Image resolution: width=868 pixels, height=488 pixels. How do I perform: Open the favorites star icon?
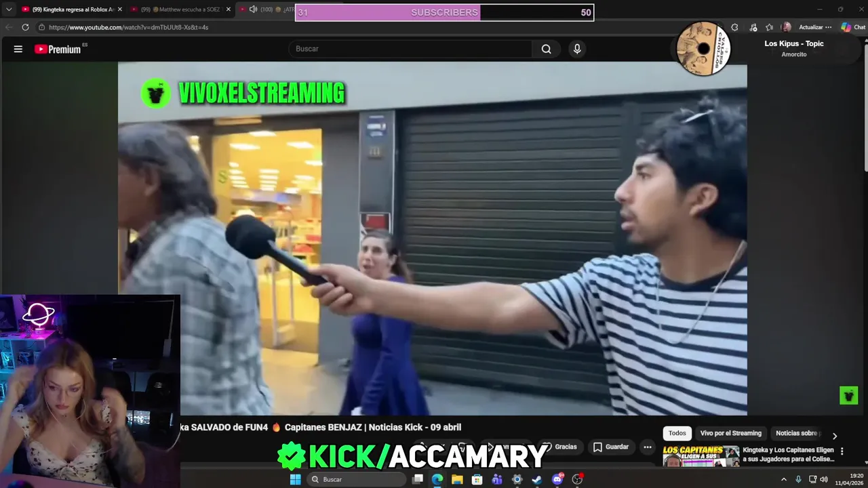[x=770, y=27]
